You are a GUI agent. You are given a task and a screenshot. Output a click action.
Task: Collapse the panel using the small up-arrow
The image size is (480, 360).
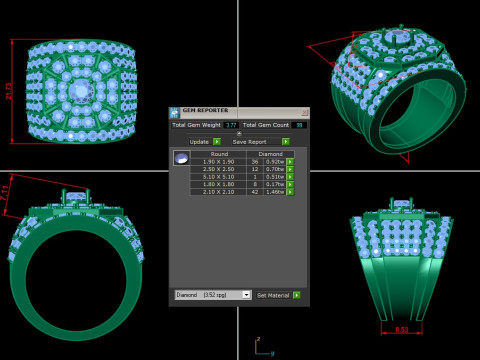pos(239,133)
